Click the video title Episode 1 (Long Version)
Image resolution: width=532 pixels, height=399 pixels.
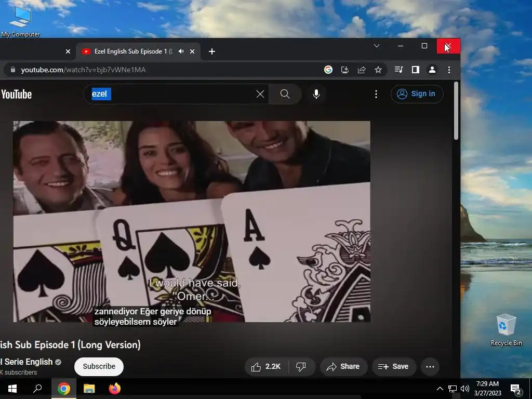(x=70, y=345)
